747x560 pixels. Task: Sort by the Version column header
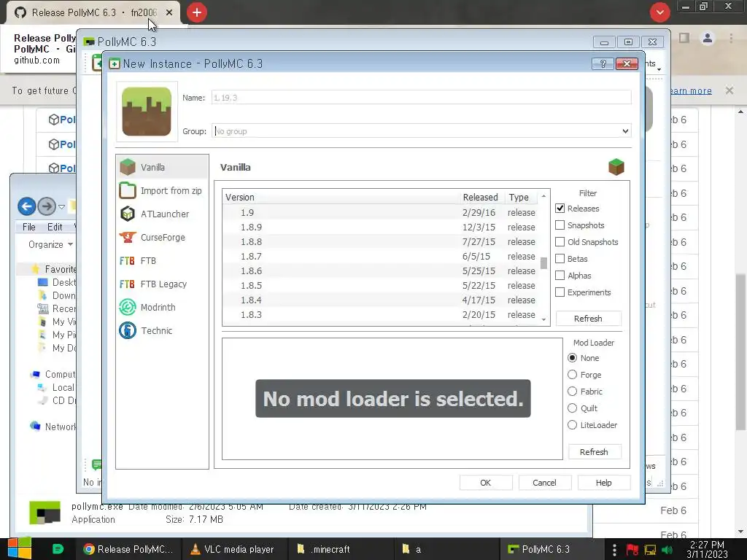tap(341, 197)
